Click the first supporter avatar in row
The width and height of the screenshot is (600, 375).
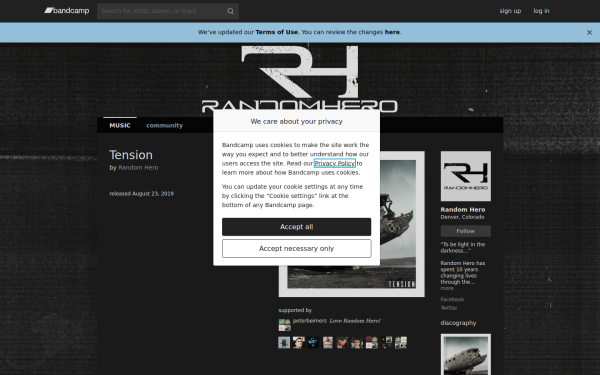click(284, 342)
